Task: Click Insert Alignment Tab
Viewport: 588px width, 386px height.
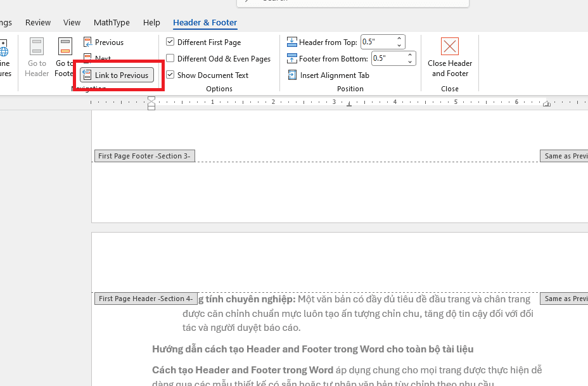Action: coord(328,75)
